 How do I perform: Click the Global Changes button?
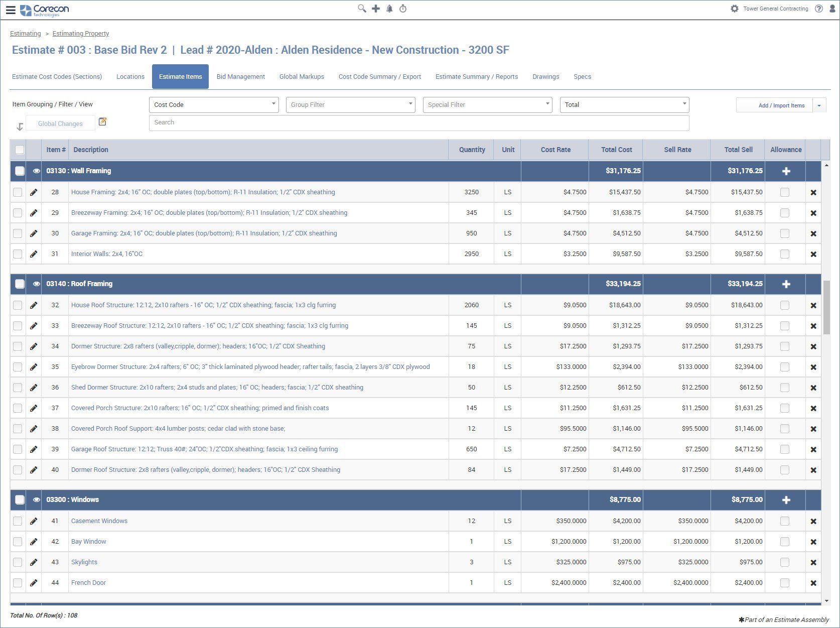coord(60,123)
